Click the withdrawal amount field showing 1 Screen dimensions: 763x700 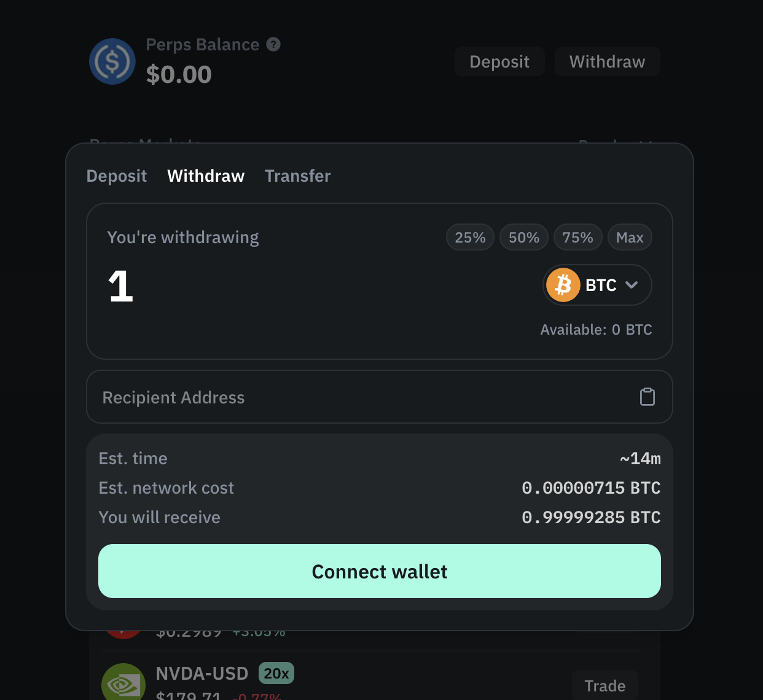tap(246, 287)
